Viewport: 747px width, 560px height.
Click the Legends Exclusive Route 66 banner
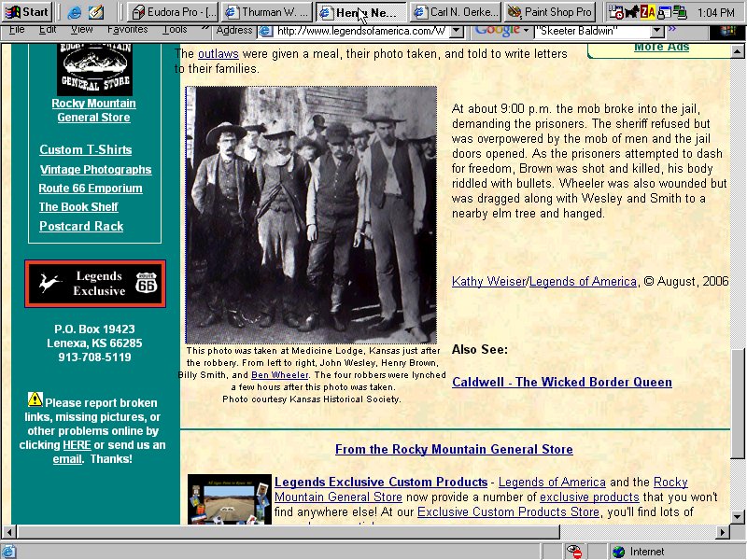tap(95, 284)
